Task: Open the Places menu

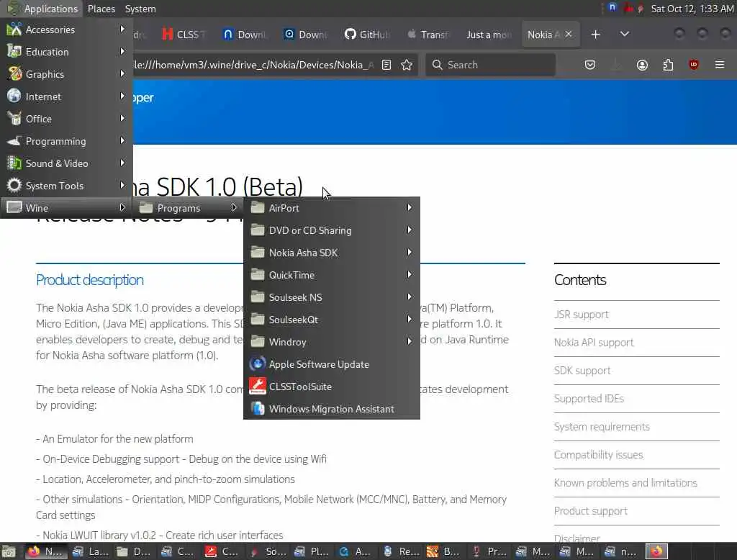Action: coord(101,9)
